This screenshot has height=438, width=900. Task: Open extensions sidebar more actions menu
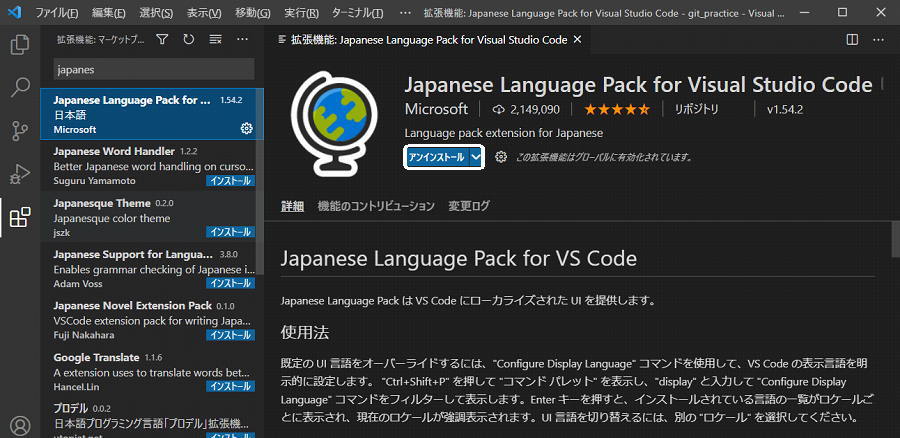(x=242, y=39)
